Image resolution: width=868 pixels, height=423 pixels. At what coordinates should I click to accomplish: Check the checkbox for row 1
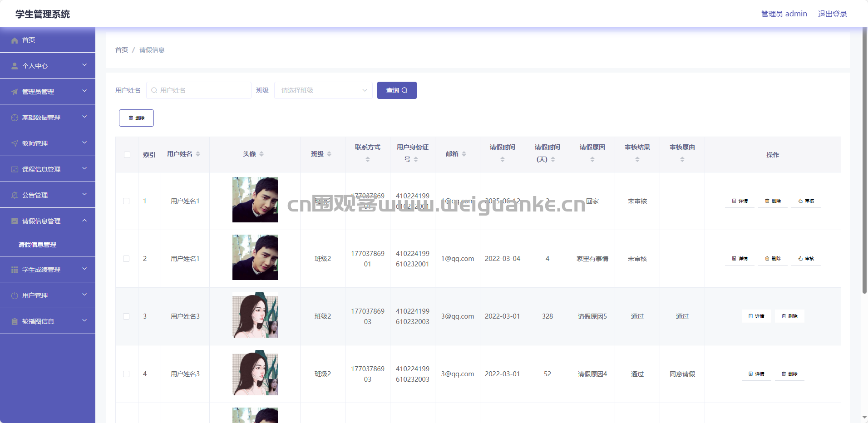tap(126, 201)
